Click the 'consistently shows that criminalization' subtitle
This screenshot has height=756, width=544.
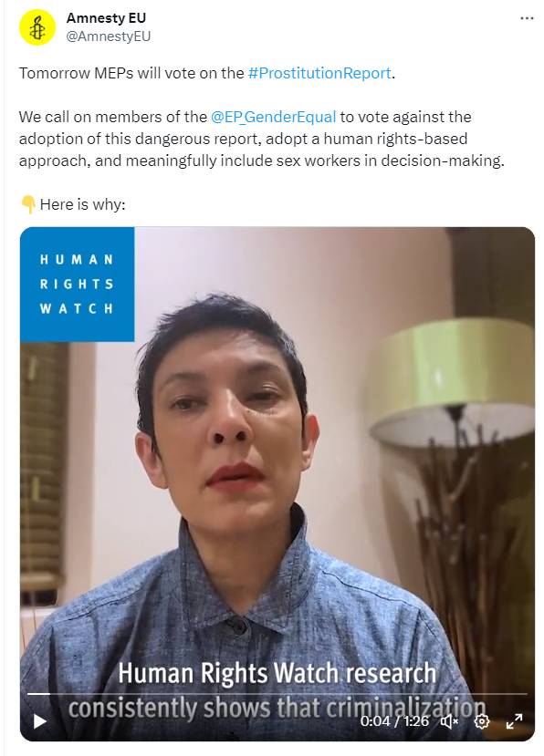(x=277, y=709)
